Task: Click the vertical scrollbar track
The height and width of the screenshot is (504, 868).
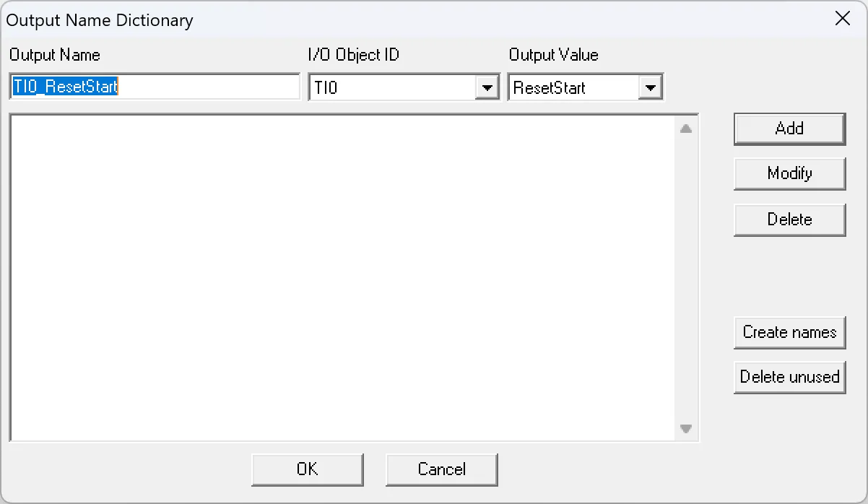Action: 686,278
